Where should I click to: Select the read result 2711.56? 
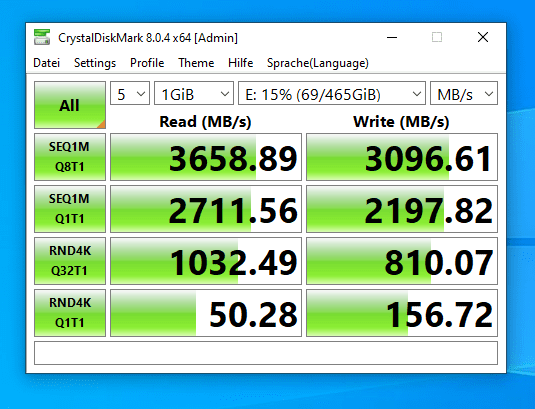(x=206, y=209)
